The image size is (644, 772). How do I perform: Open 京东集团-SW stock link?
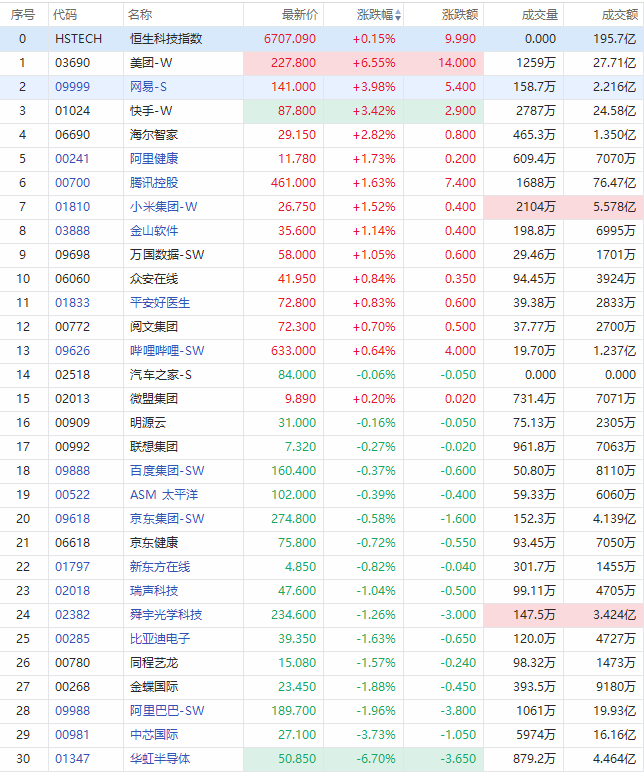pyautogui.click(x=167, y=519)
